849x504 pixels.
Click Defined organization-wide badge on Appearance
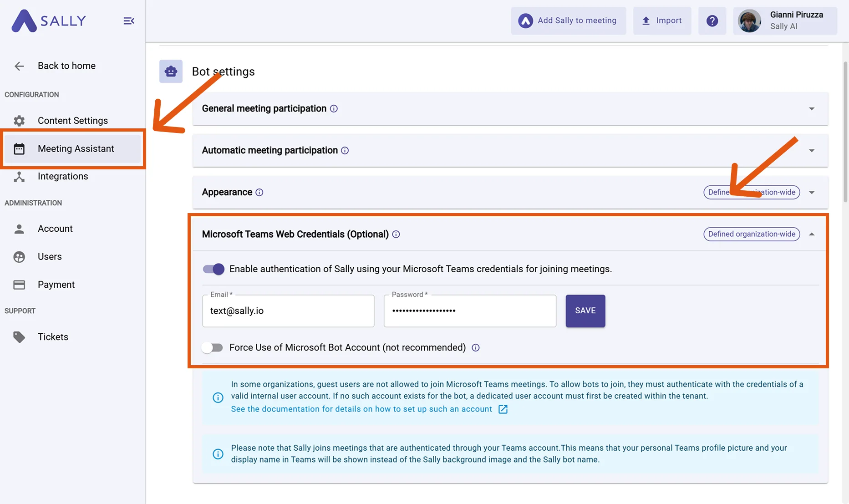(x=752, y=193)
